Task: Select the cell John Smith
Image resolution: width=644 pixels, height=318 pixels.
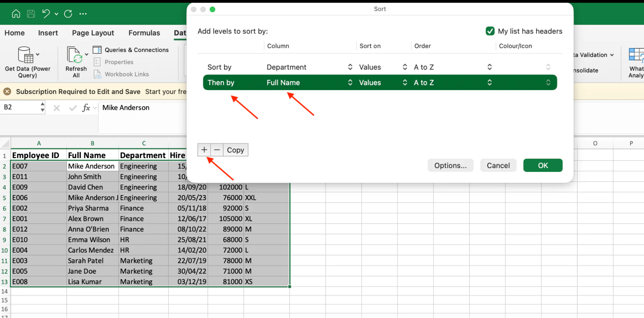Action: [x=92, y=177]
